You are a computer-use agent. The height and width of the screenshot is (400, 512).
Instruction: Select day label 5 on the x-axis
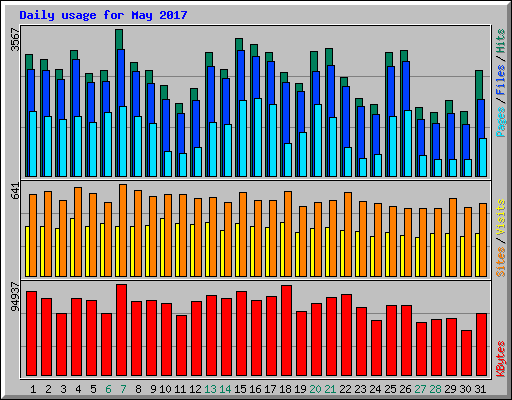(x=93, y=389)
